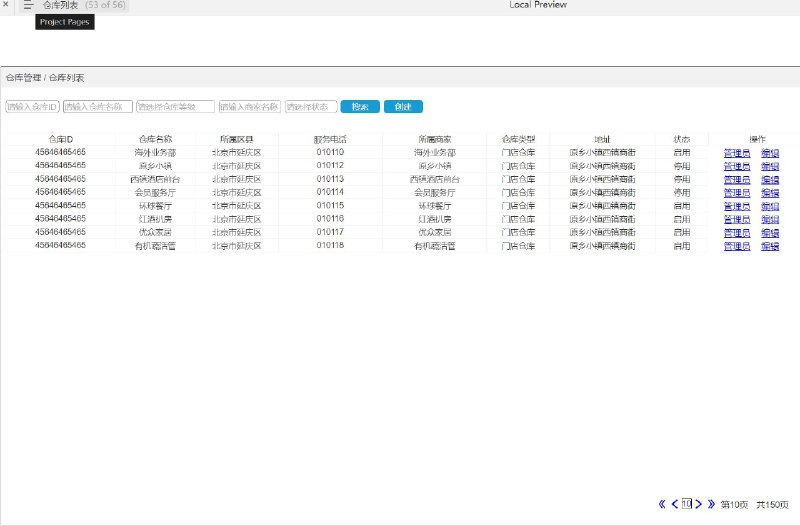Image resolution: width=800 pixels, height=526 pixels.
Task: Click the Project Pages tooltip label
Action: (x=65, y=22)
